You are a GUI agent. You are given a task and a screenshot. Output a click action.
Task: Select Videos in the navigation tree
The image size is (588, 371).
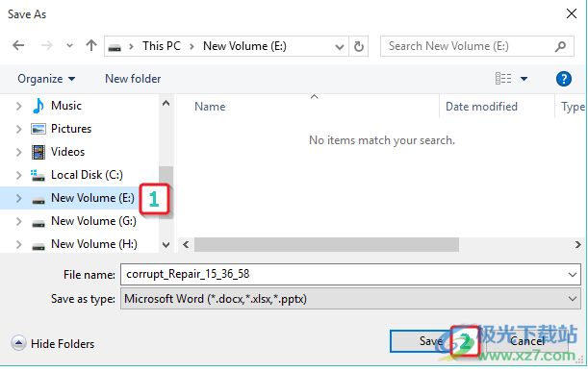point(67,152)
